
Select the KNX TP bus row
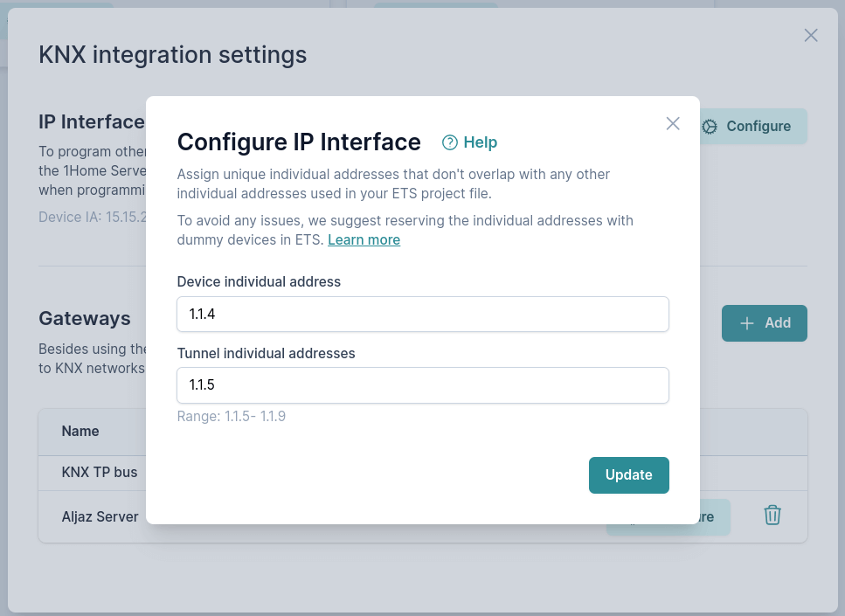coord(100,473)
